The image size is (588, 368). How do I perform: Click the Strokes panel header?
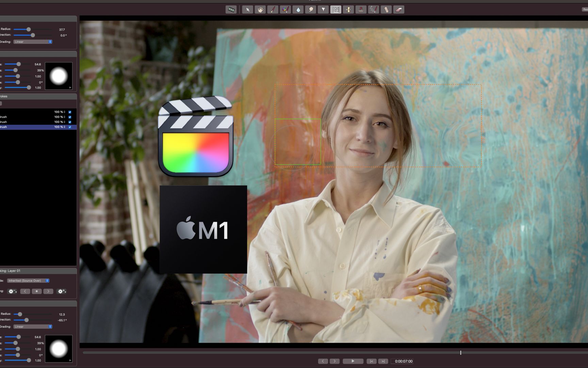tap(38, 96)
